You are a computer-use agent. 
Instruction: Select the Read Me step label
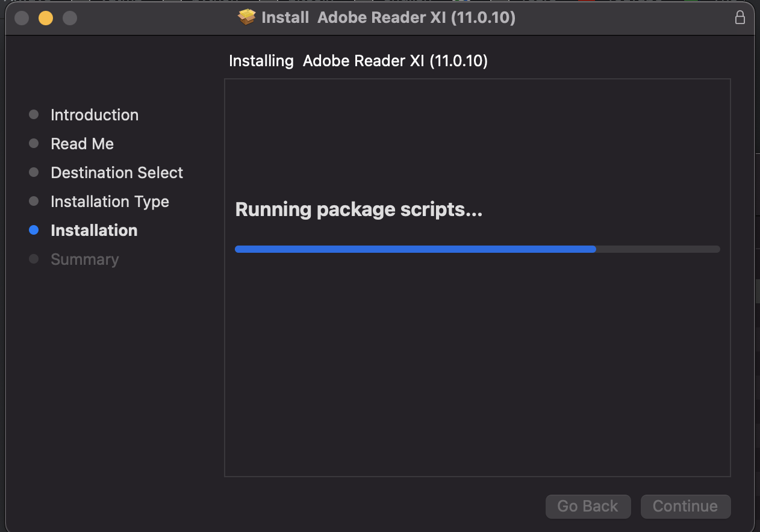coord(82,144)
